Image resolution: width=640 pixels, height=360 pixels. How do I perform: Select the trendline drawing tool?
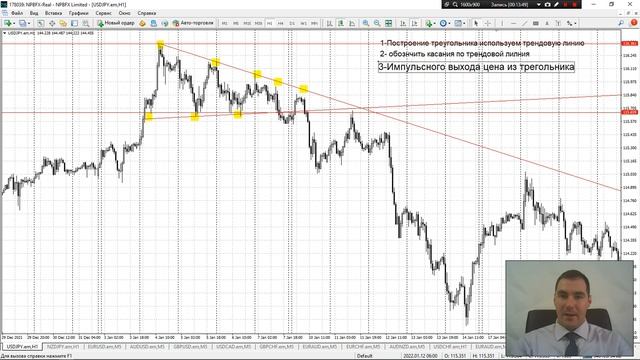coord(524,23)
